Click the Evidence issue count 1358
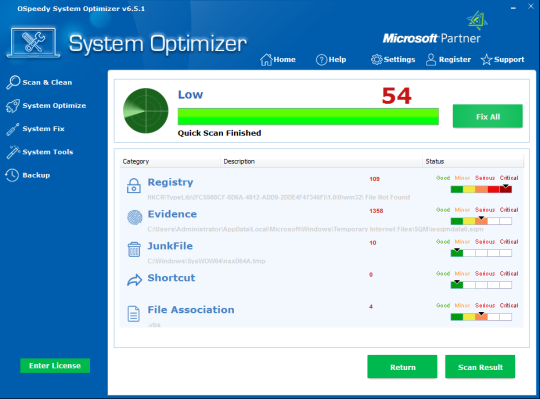Image resolution: width=540 pixels, height=399 pixels. (376, 211)
